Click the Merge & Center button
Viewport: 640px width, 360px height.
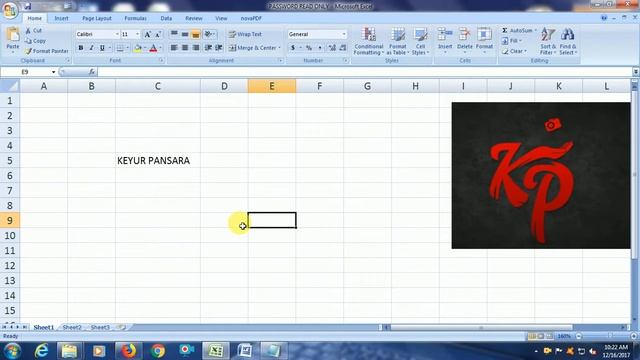pyautogui.click(x=254, y=48)
